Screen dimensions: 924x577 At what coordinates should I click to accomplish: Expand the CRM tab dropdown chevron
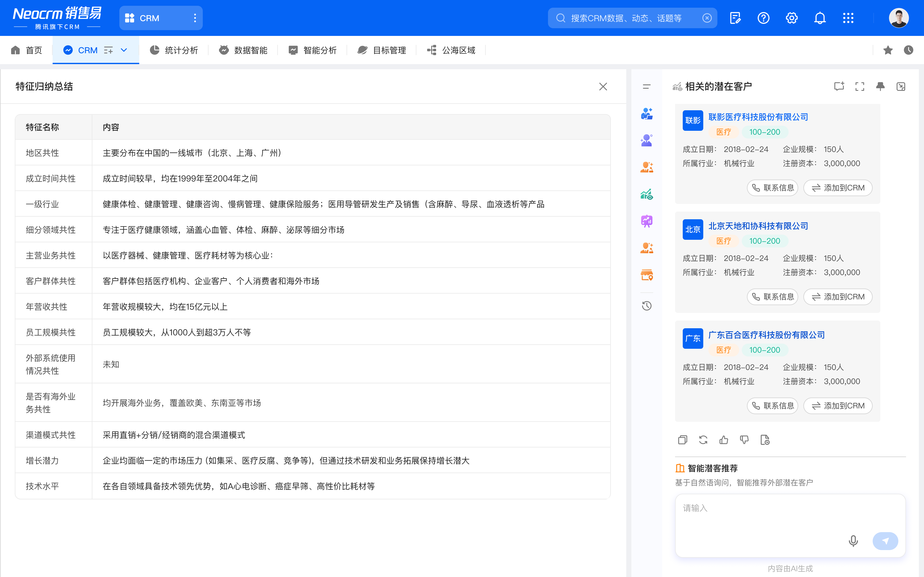click(124, 50)
